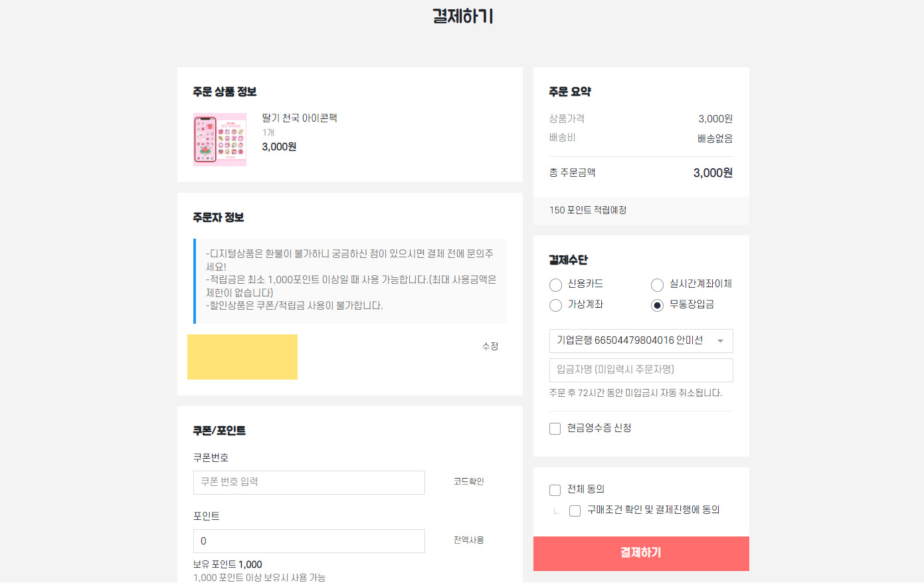Click the 쿠폰 번호 입력 field
The height and width of the screenshot is (583, 924).
(x=309, y=483)
